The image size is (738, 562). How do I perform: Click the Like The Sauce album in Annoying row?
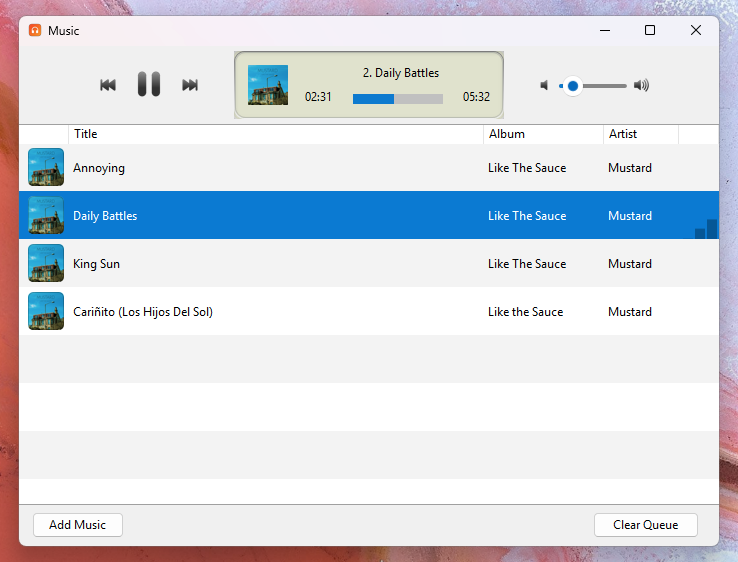tap(527, 168)
